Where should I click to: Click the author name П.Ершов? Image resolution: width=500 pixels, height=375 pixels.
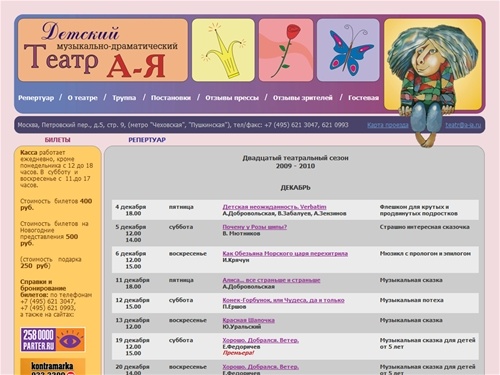[x=234, y=307]
